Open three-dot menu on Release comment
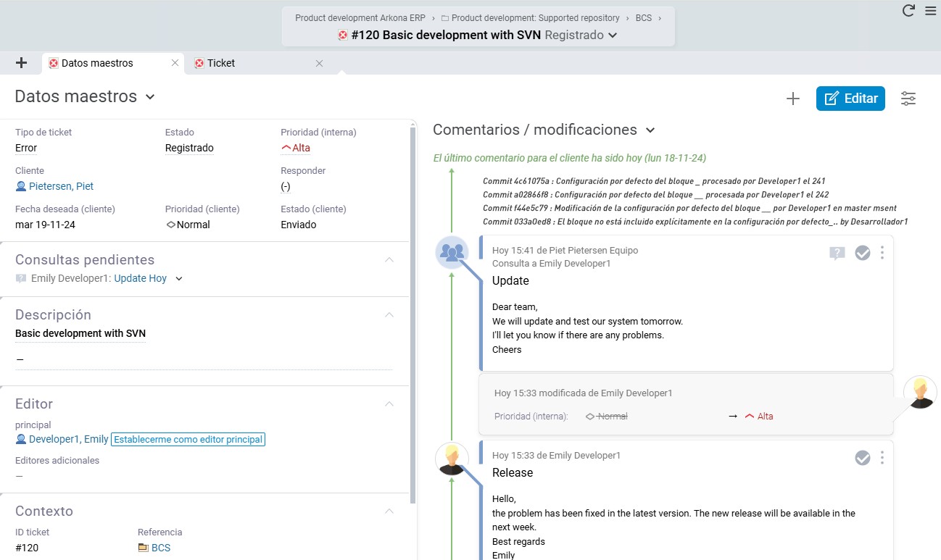 point(882,458)
